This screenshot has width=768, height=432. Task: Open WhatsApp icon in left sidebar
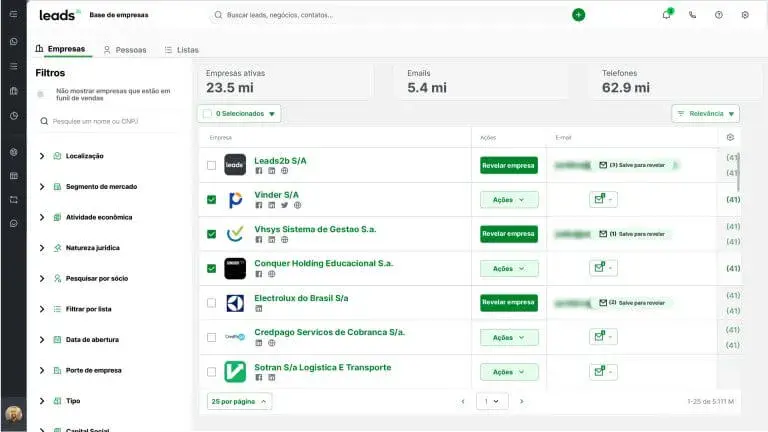point(14,42)
